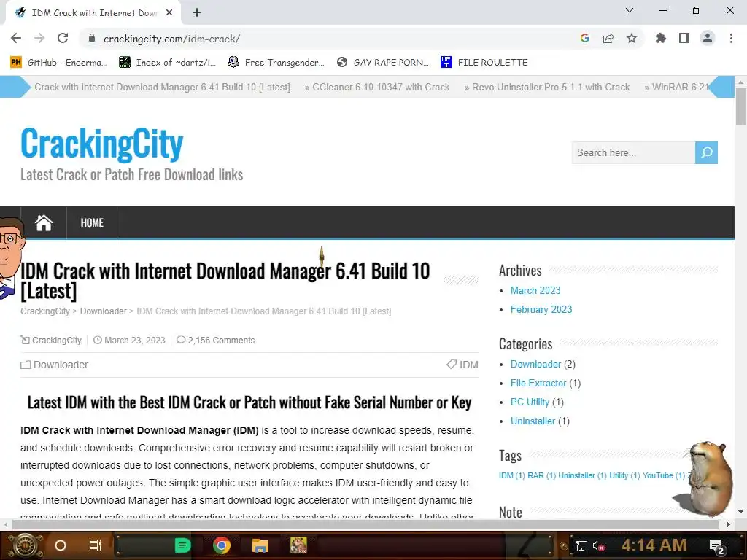Jump to the 2,156 Comments link

click(x=221, y=340)
